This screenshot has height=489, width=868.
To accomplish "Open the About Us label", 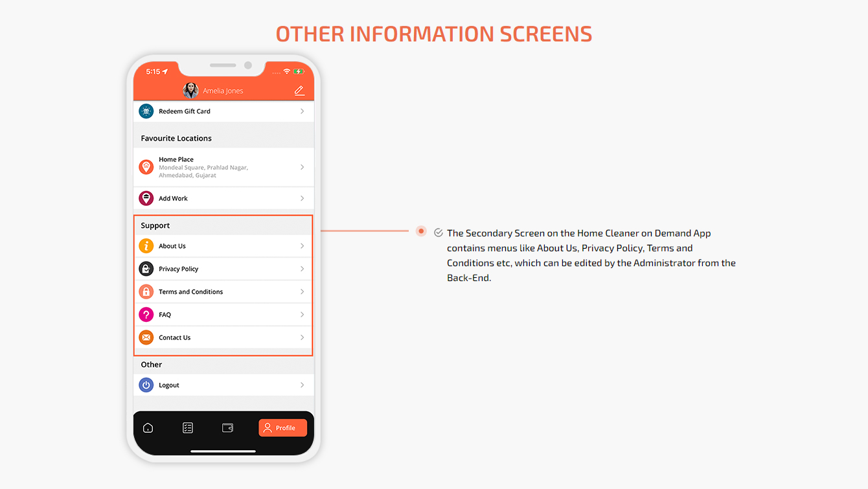I will point(172,246).
